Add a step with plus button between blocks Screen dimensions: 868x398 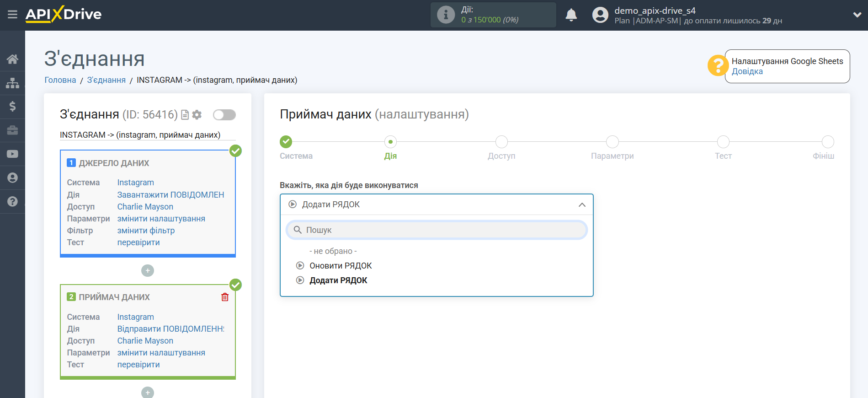148,271
